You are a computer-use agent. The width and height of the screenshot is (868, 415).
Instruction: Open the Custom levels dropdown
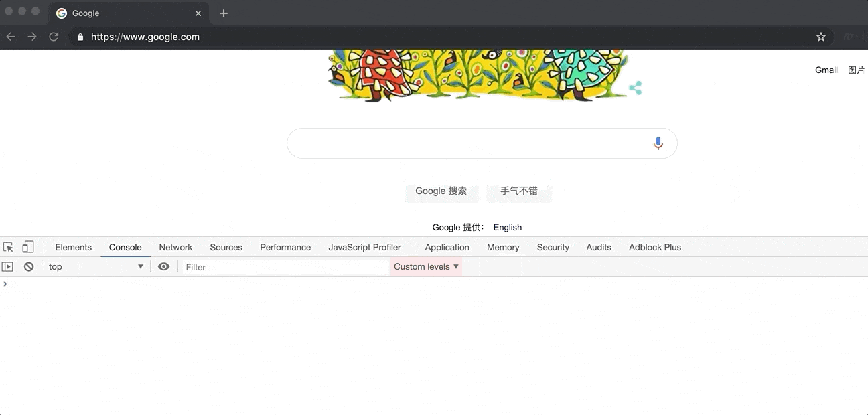pos(426,266)
